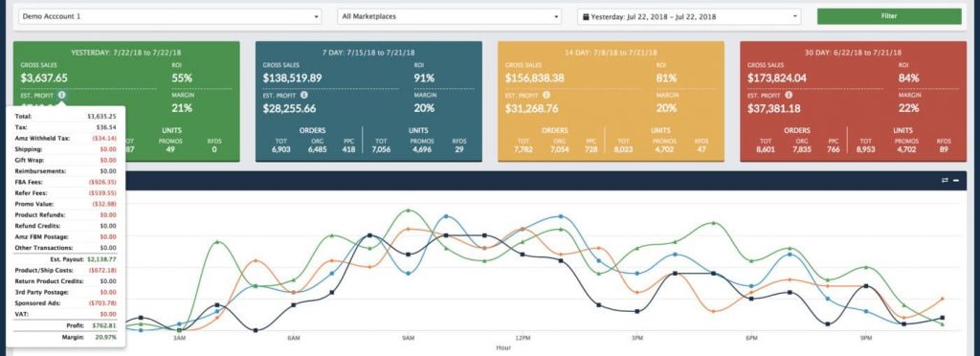Click the $138,519.89 gross sales value
The height and width of the screenshot is (356, 980).
tap(293, 78)
